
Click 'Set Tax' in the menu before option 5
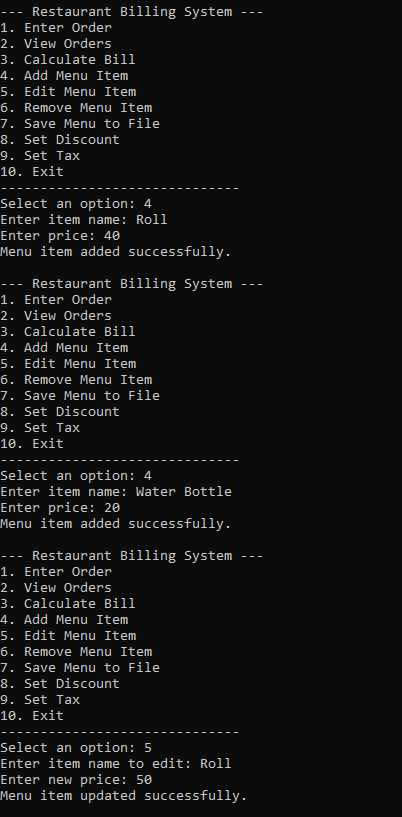coord(52,699)
